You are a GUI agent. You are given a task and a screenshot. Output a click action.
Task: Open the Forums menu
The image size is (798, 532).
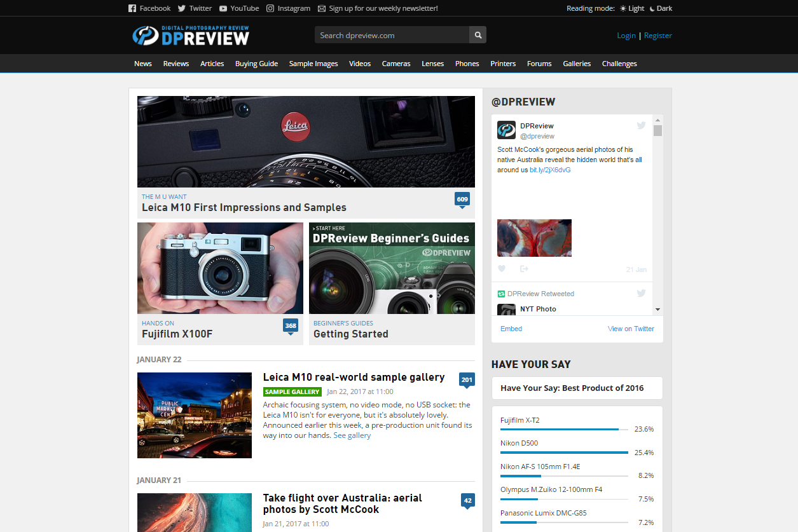tap(539, 64)
